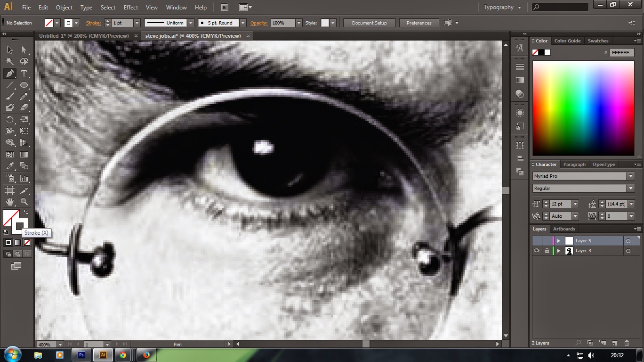The height and width of the screenshot is (362, 644).
Task: Click the Document Setup button
Action: [x=369, y=23]
